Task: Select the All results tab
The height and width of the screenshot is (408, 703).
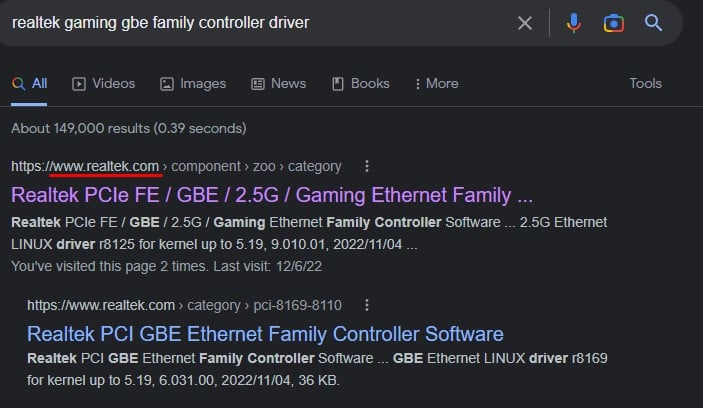Action: point(30,84)
